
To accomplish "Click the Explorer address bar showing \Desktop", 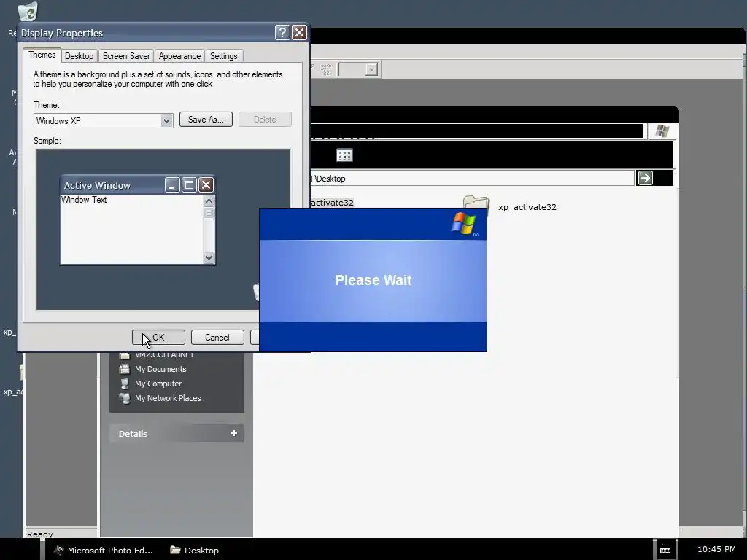I will (472, 179).
